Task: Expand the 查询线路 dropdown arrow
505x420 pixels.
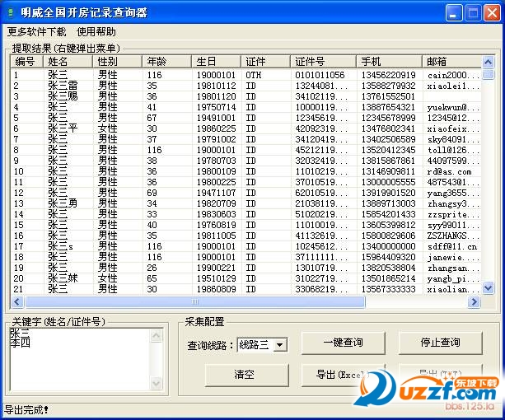Action: (280, 345)
